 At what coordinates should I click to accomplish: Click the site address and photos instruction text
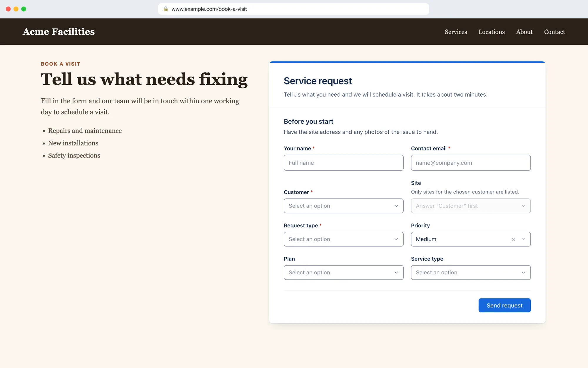pos(361,132)
